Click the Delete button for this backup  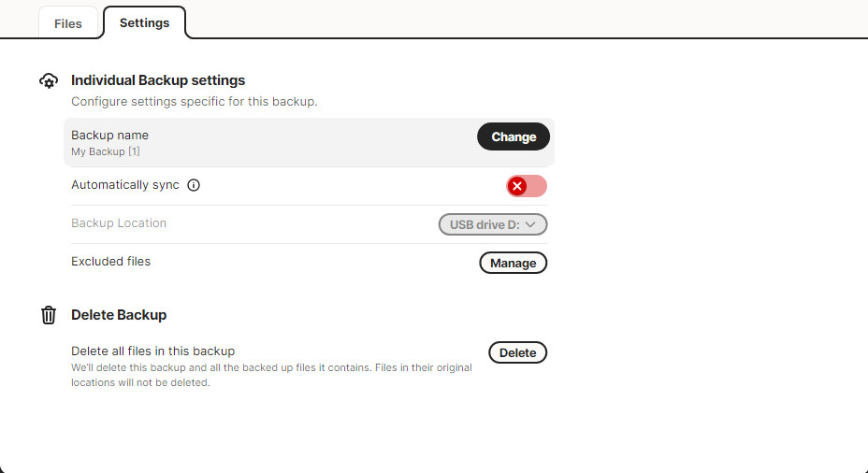click(x=517, y=352)
